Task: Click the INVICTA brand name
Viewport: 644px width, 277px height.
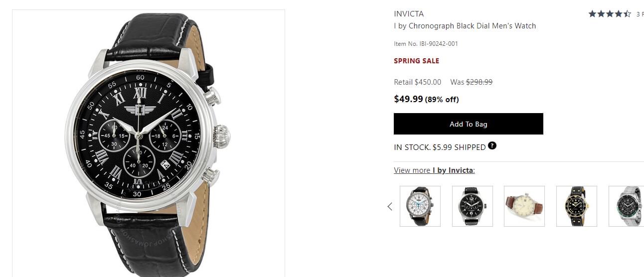Action: click(409, 14)
